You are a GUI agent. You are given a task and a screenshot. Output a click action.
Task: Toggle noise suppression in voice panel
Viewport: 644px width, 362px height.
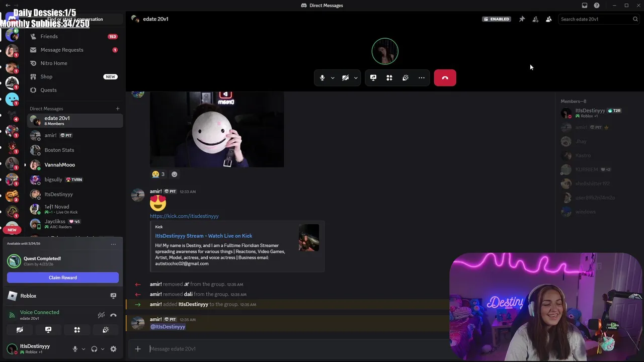point(101,315)
